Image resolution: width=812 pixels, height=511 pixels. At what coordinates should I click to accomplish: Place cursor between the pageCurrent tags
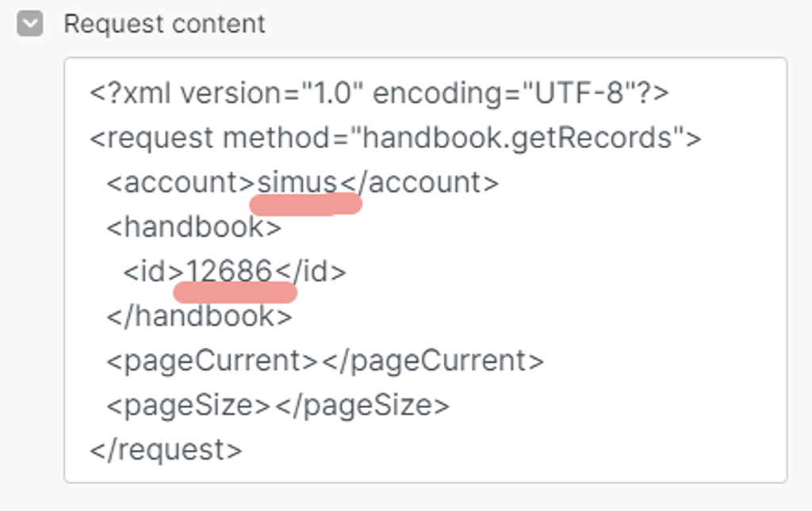pyautogui.click(x=320, y=361)
